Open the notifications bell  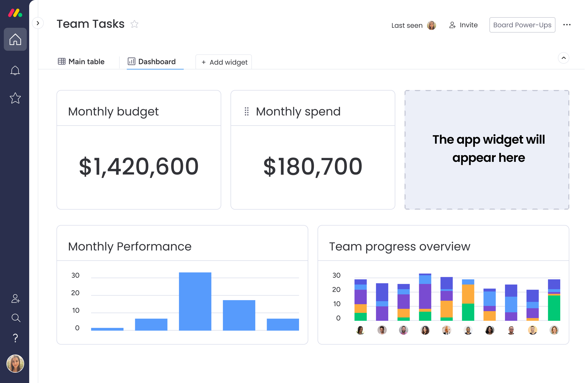click(x=15, y=70)
